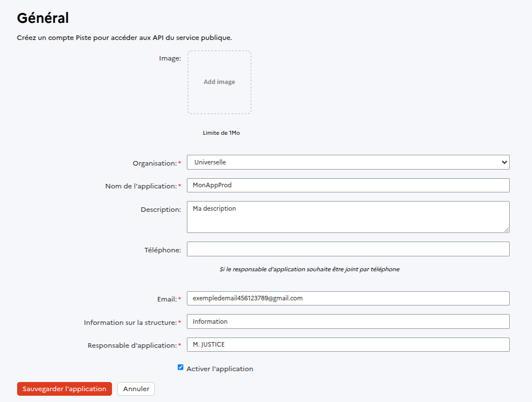Save with Sauvegarder l'application button
The width and height of the screenshot is (532, 402).
tap(65, 389)
